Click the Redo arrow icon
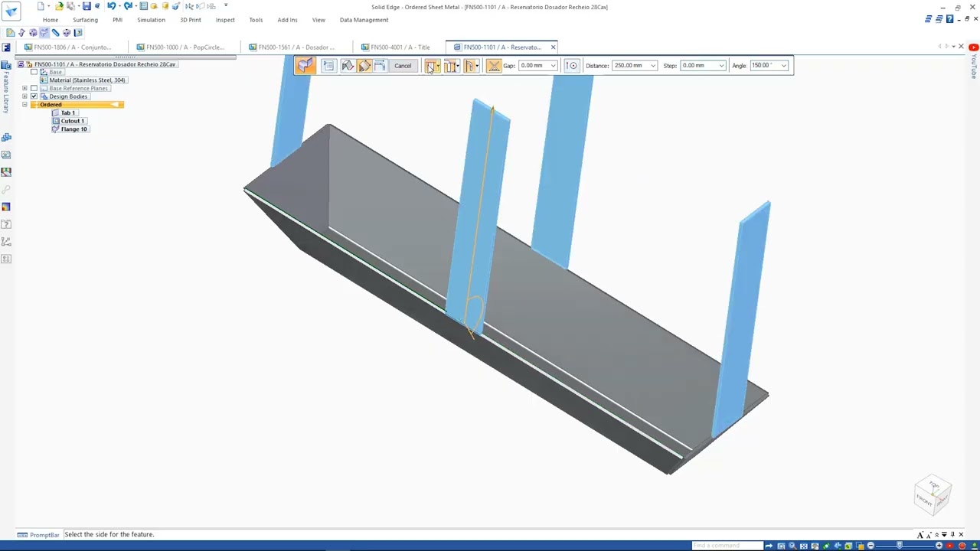980x551 pixels. [x=128, y=6]
